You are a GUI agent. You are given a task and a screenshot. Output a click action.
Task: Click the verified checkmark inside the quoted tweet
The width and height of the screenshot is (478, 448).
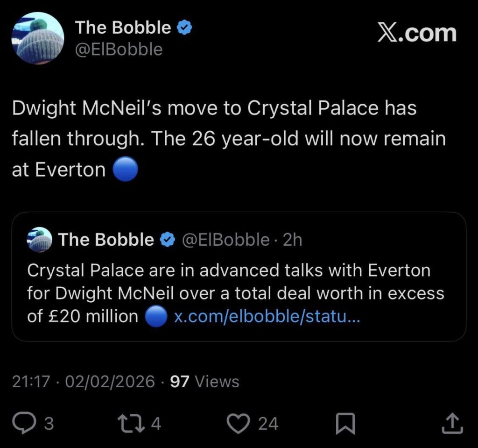[167, 239]
